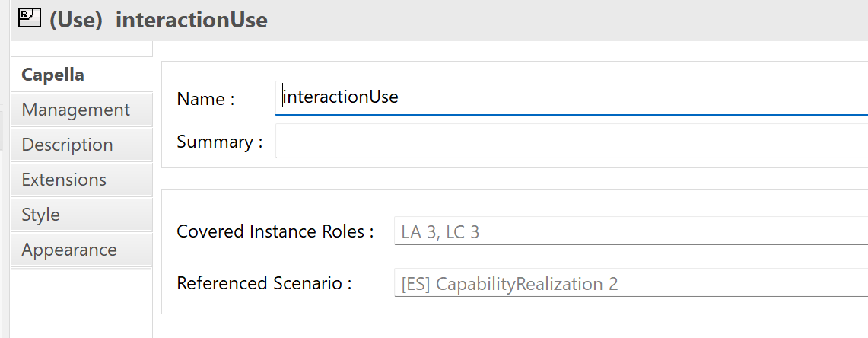Viewport: 868px width, 338px height.
Task: Click the "Name :" label
Action: (205, 99)
